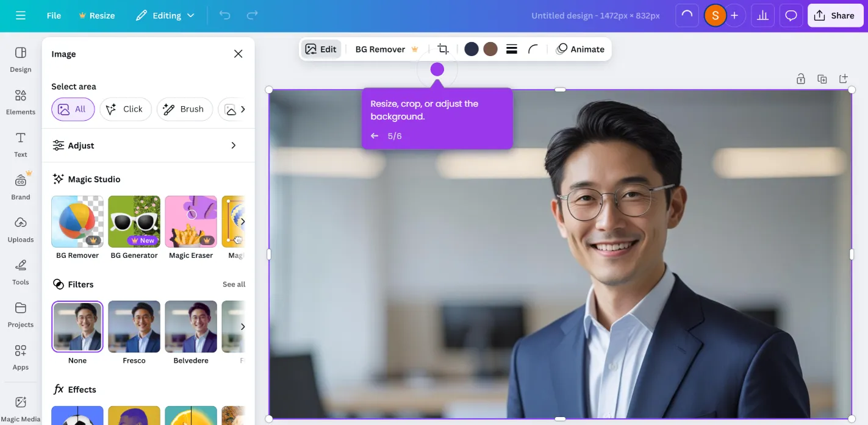Click the Edit button in image toolbar

click(321, 49)
